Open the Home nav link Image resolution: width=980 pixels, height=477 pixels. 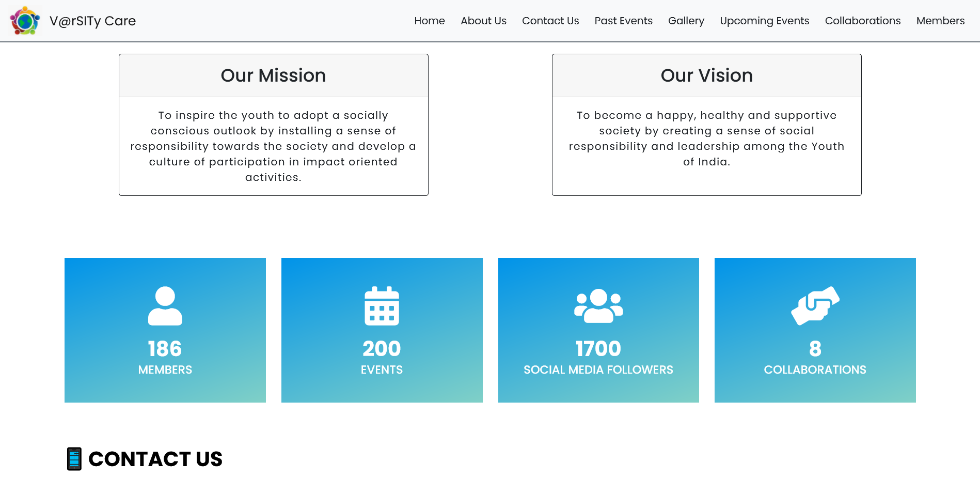pyautogui.click(x=430, y=21)
